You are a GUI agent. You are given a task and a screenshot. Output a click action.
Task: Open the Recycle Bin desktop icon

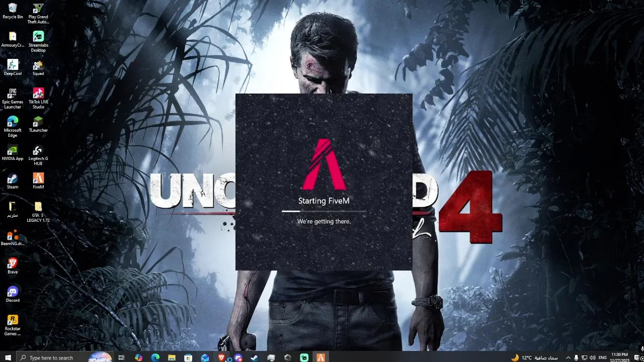[x=13, y=11]
